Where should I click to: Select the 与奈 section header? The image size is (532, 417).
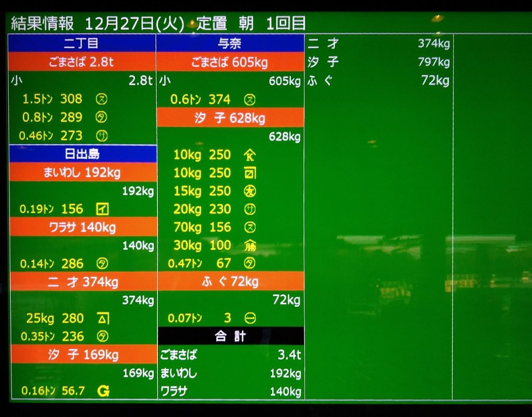229,43
